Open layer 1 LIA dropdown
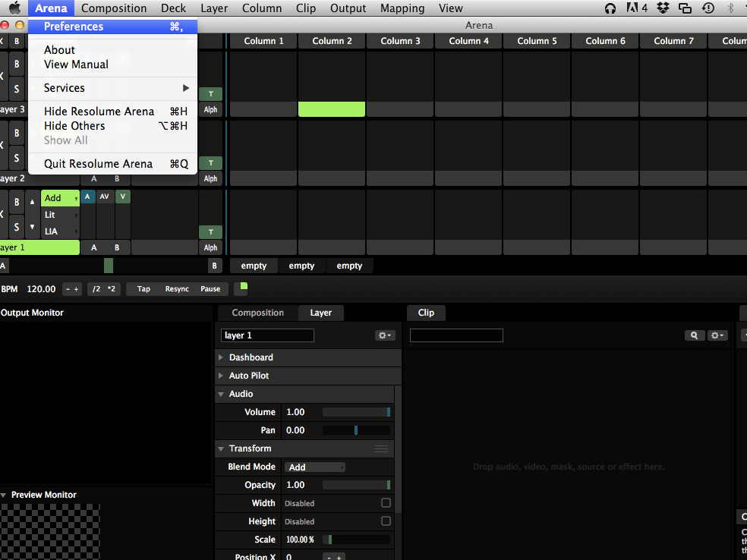Viewport: 747px width, 560px height. click(61, 231)
